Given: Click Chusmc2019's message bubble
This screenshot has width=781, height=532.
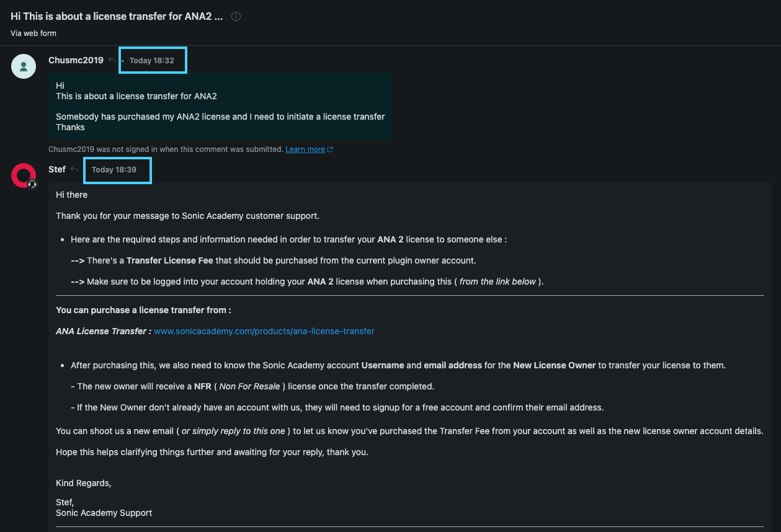Looking at the screenshot, I should pos(220,106).
